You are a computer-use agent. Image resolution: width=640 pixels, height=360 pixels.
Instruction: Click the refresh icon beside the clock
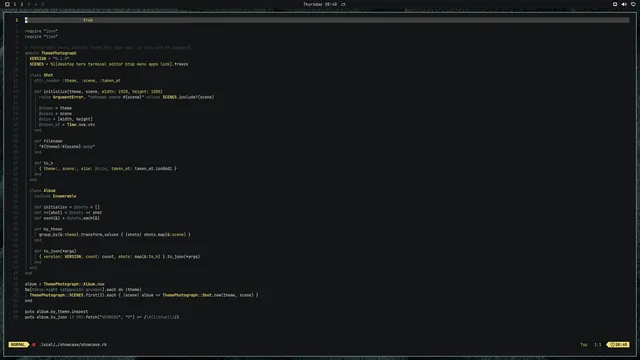(x=343, y=4)
